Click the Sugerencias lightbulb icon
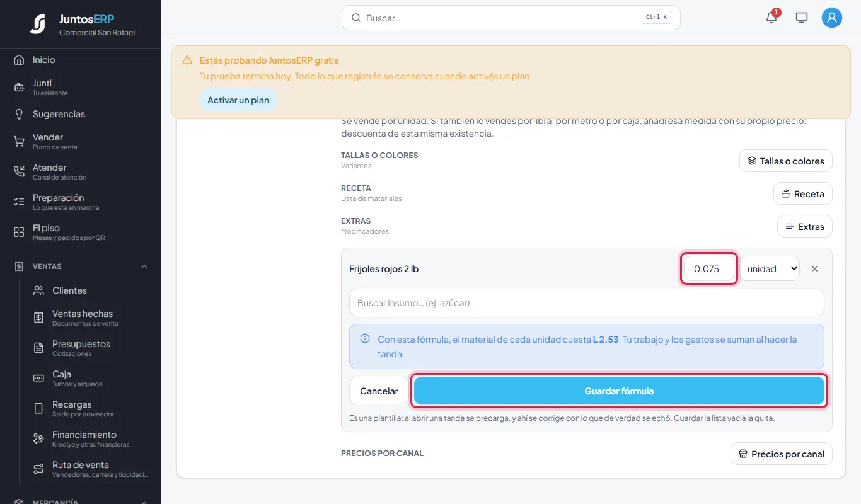Screen dimensions: 861x504 [x=19, y=114]
